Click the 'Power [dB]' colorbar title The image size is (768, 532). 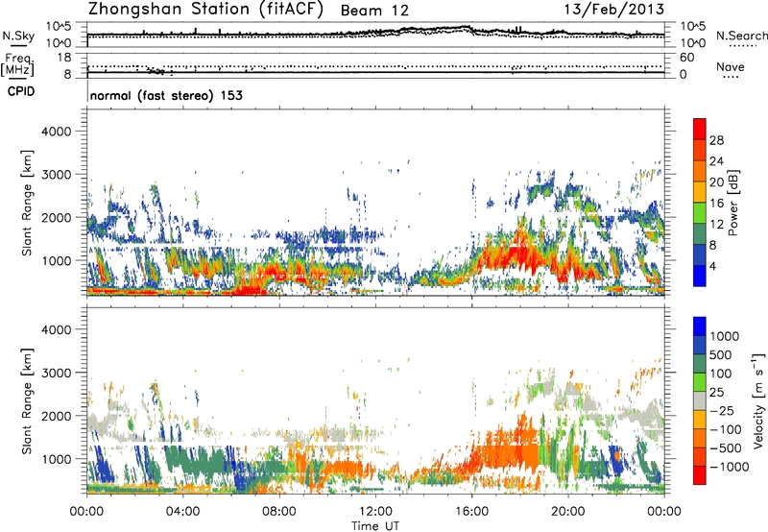click(732, 203)
